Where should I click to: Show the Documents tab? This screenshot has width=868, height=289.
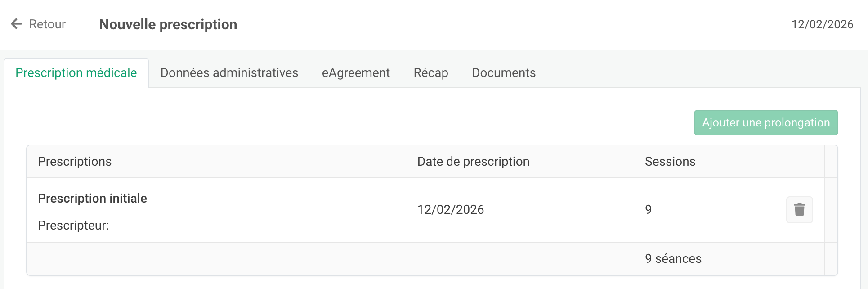[503, 73]
